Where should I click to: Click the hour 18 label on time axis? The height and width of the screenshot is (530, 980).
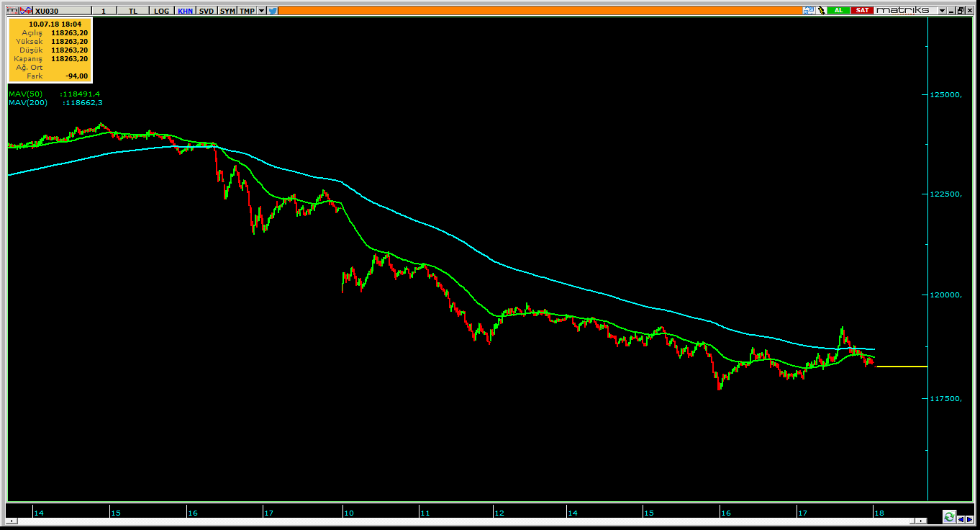[879, 513]
